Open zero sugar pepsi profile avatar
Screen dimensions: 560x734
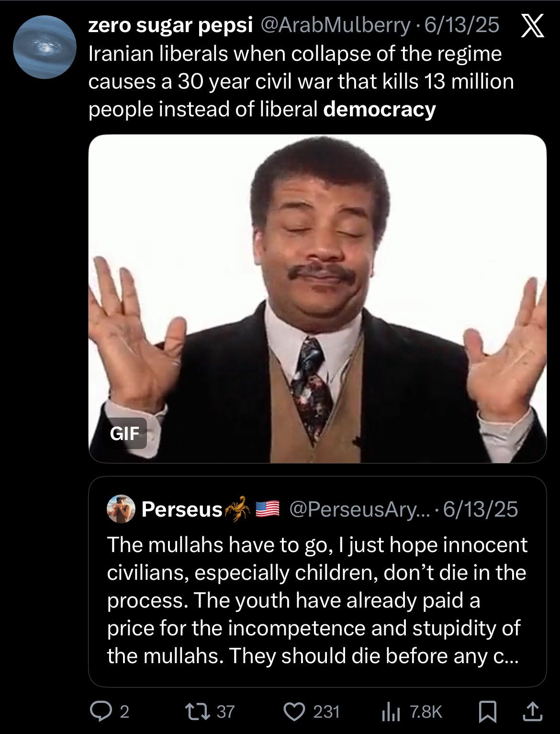coord(45,47)
